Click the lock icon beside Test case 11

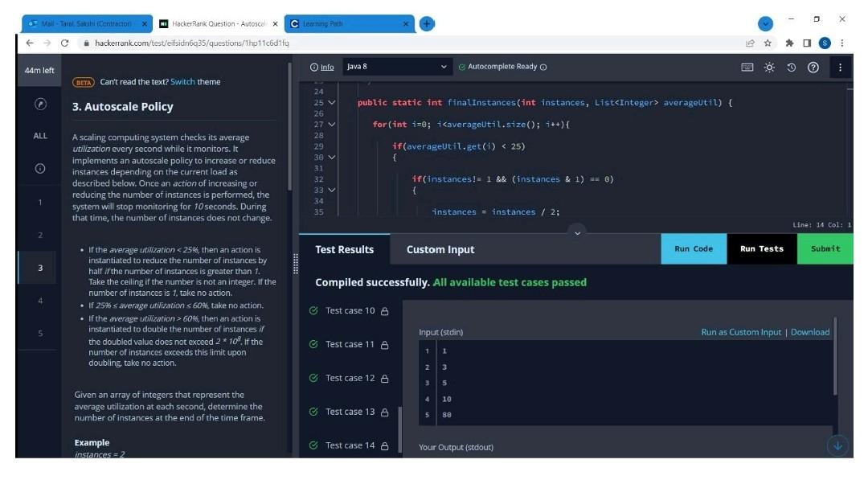(385, 345)
